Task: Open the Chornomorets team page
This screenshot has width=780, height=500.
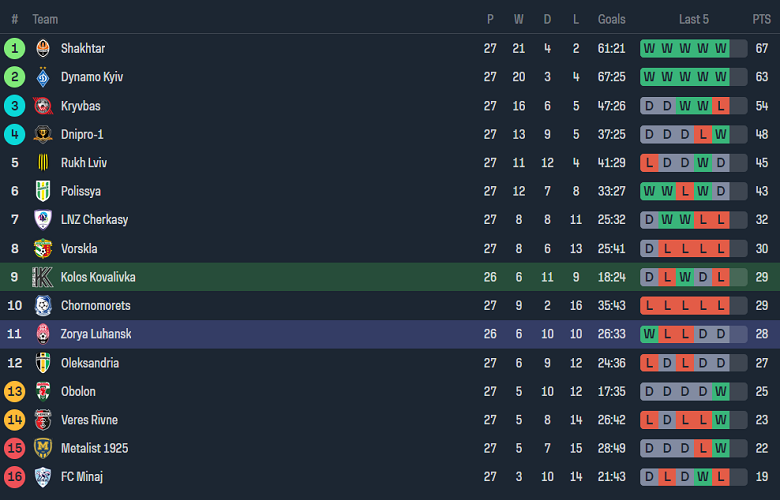Action: tap(95, 306)
